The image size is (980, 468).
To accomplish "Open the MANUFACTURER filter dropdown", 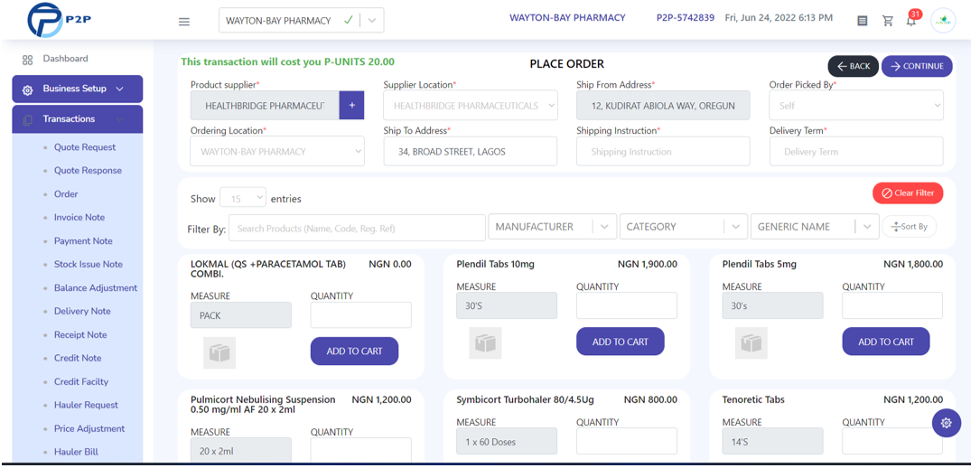I will tap(552, 227).
